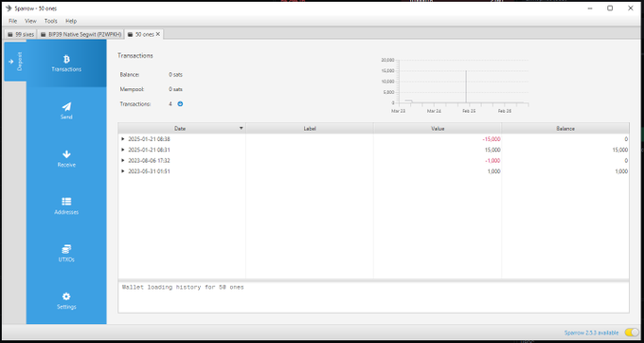Click the blue export icon beside transaction count

tap(180, 104)
